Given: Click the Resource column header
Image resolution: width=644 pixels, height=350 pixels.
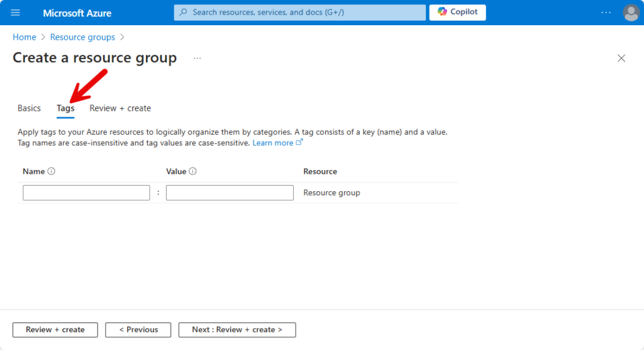Looking at the screenshot, I should click(320, 171).
